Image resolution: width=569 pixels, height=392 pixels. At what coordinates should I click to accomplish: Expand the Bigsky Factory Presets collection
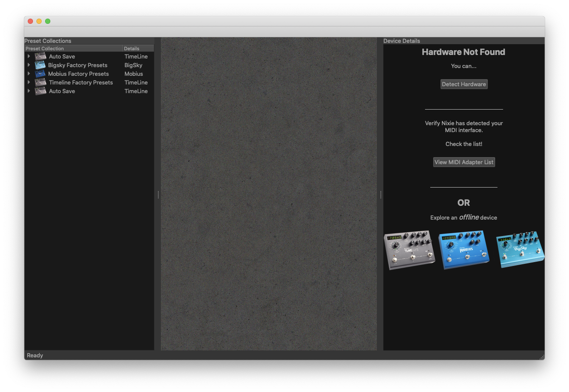[x=29, y=65]
